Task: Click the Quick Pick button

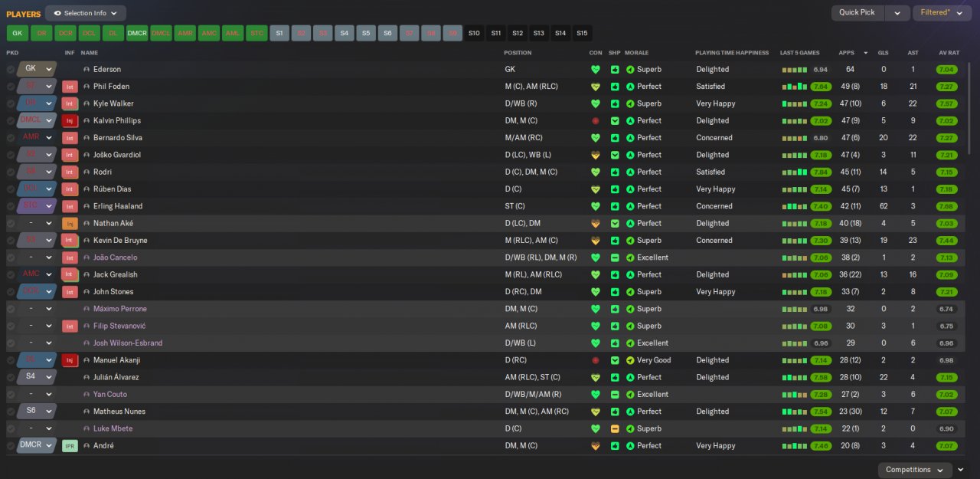Action: (x=857, y=13)
